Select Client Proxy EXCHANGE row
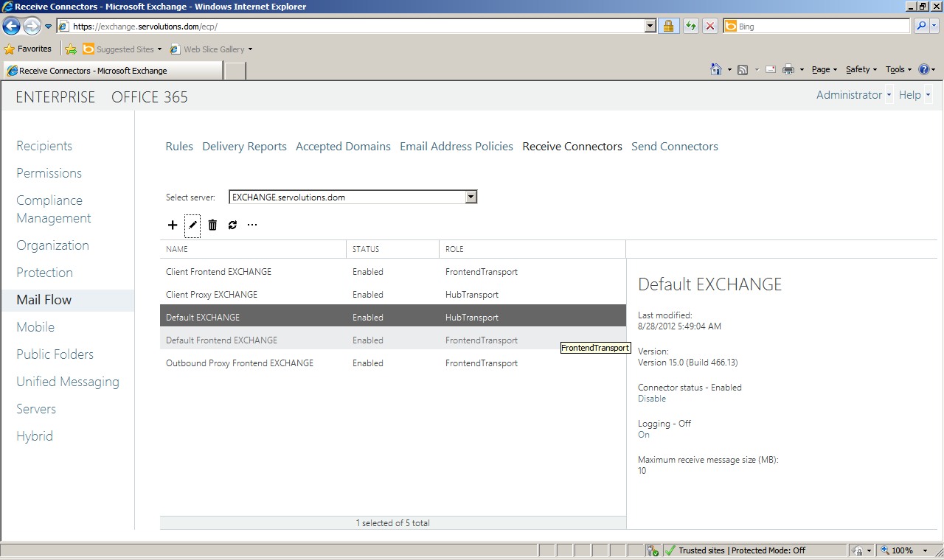The height and width of the screenshot is (560, 944). (x=393, y=295)
